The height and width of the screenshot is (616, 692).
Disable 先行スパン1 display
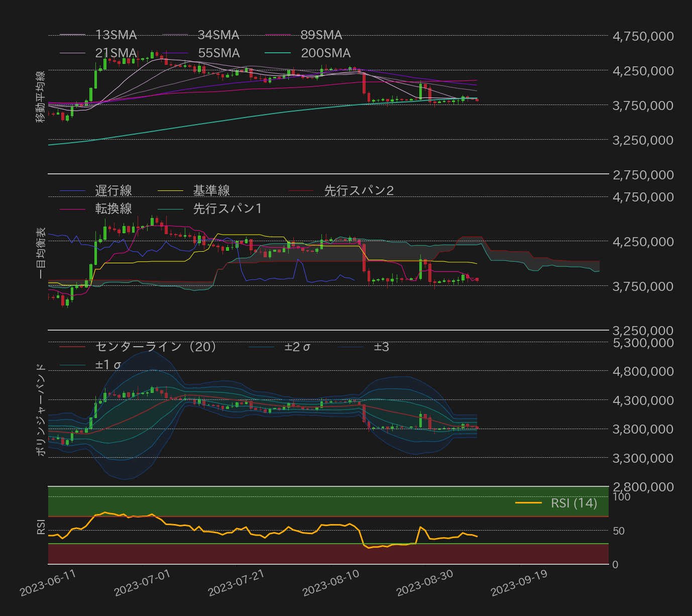[226, 209]
